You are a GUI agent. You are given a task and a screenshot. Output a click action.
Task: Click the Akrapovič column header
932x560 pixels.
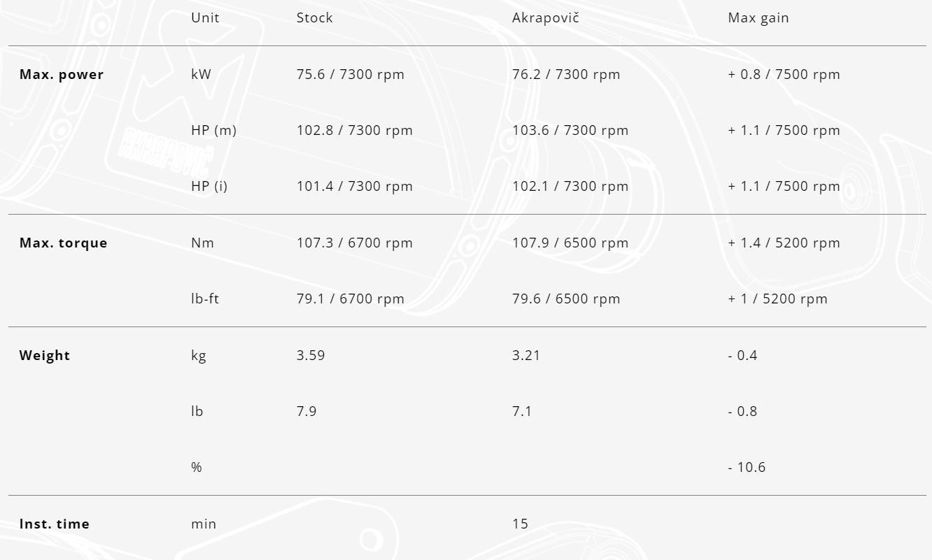click(545, 18)
